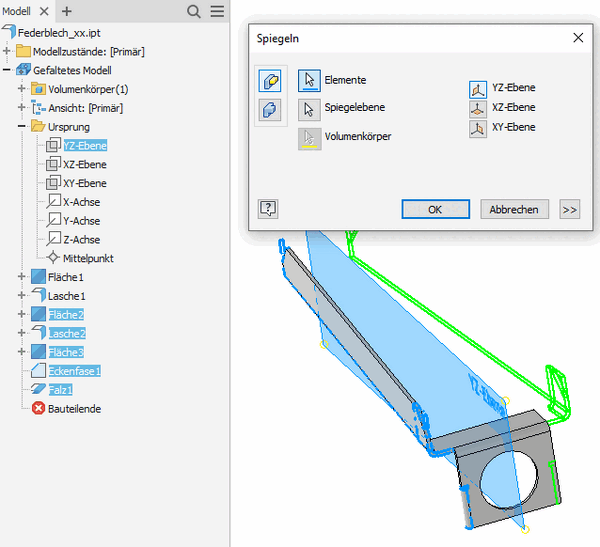Expand more options with >> button
Viewport: 600px width, 547px height.
coord(570,209)
